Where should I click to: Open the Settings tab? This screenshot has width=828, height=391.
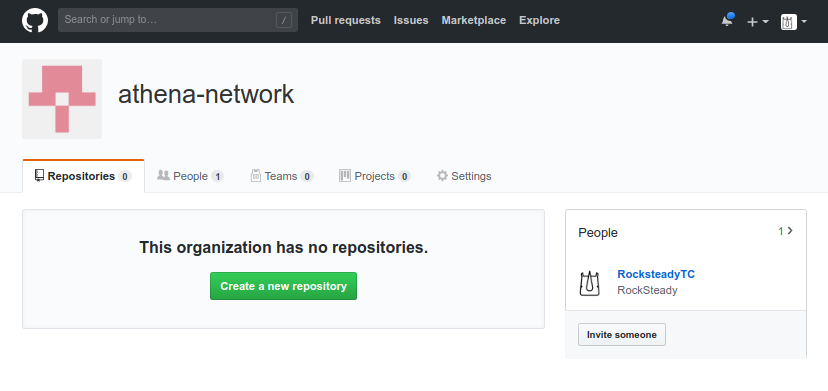[x=464, y=176]
